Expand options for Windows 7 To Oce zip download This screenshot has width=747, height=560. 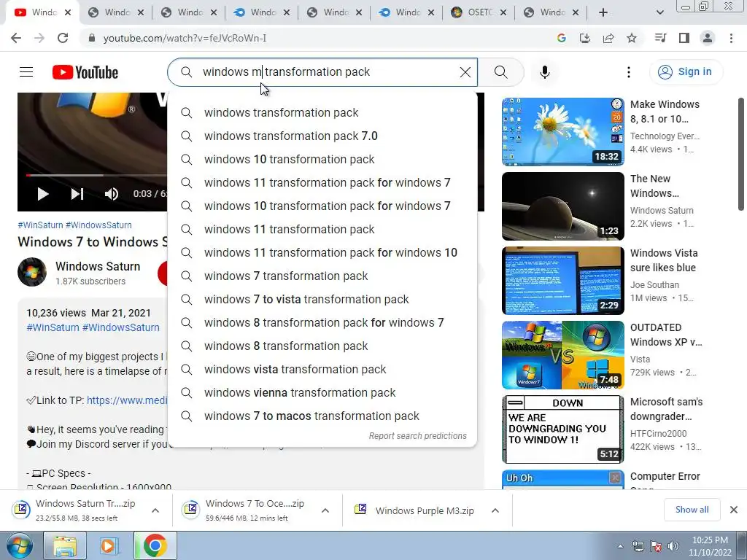click(x=325, y=510)
